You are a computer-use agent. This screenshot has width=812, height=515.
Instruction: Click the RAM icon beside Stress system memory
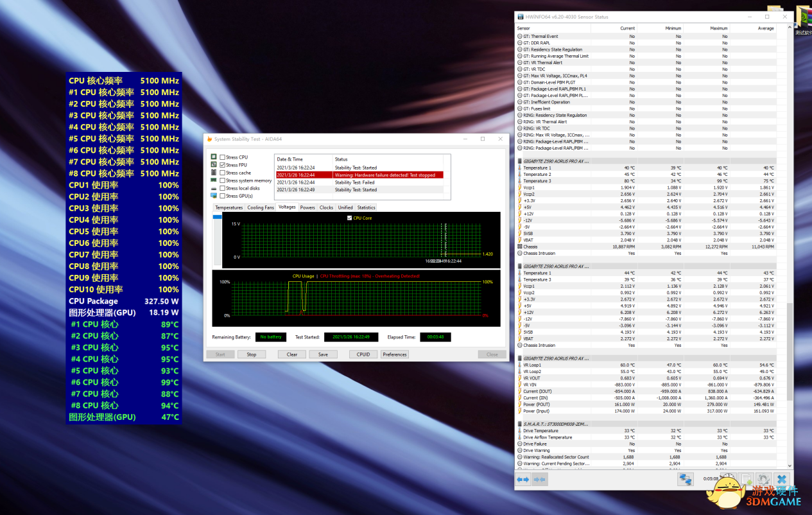click(x=214, y=180)
